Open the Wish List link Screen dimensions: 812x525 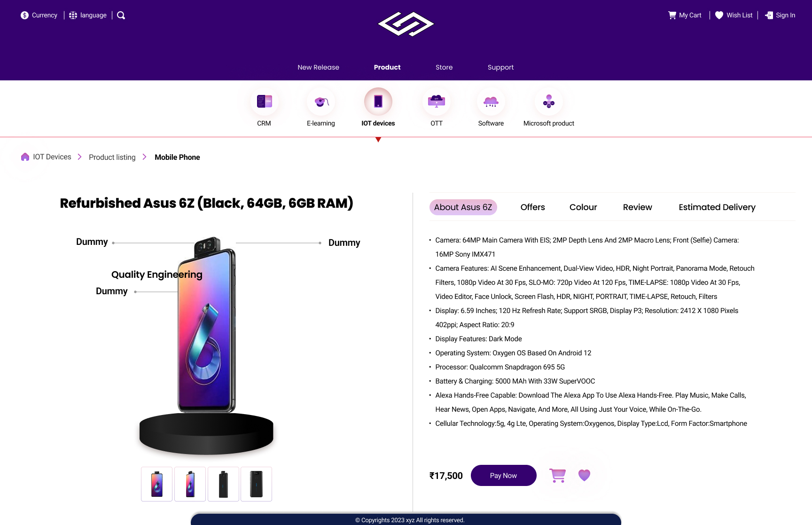pos(734,16)
